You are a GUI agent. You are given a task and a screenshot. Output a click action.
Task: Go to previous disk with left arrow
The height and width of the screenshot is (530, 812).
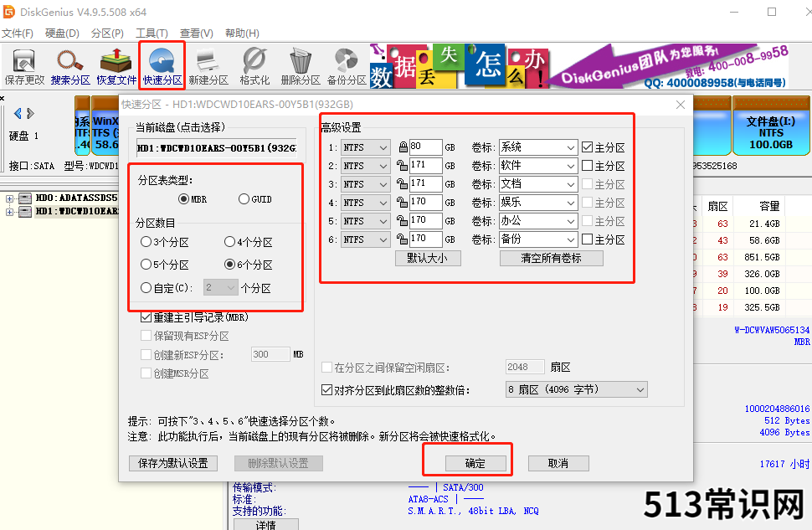click(18, 114)
